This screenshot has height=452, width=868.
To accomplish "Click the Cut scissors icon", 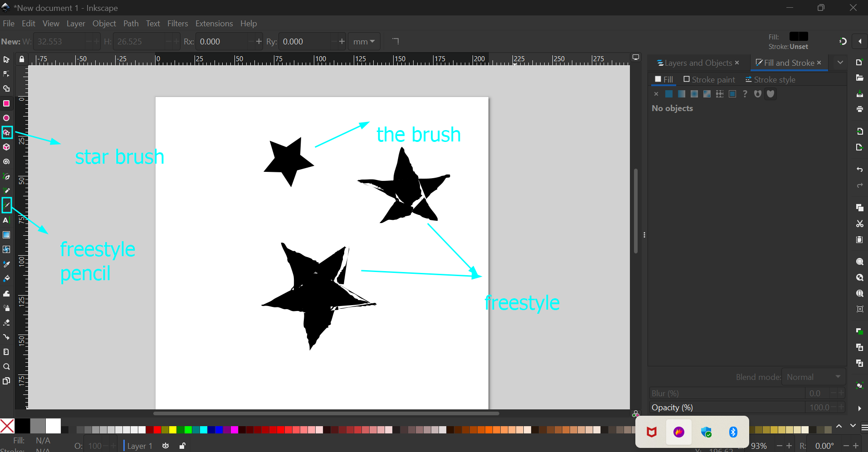I will [859, 224].
